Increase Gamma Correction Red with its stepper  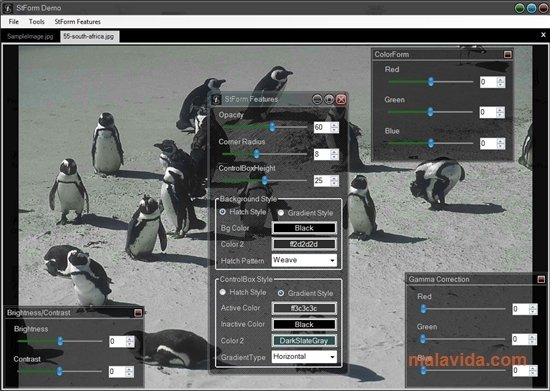click(x=533, y=307)
